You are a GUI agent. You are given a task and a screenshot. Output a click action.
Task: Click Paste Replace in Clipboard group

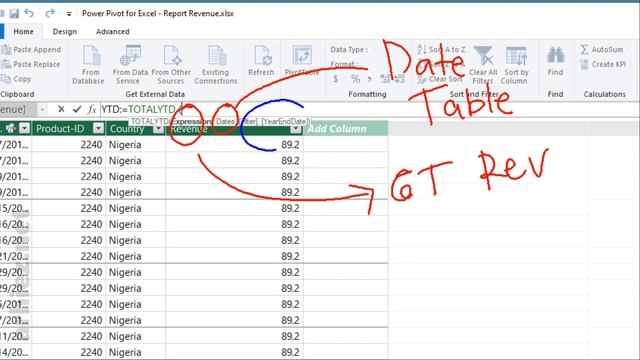[x=31, y=64]
